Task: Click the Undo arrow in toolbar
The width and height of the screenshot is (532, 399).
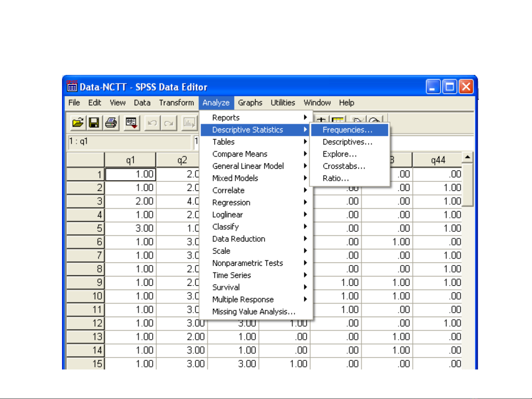Action: (x=152, y=123)
